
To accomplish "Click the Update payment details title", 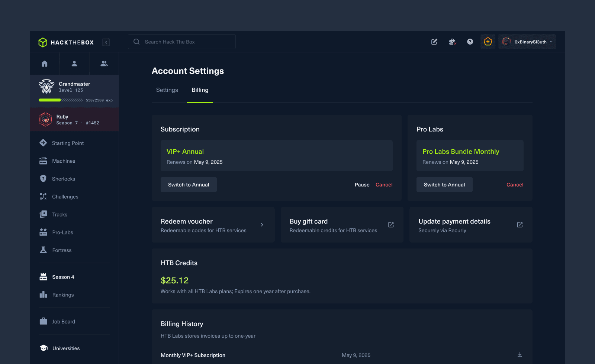I will pos(454,221).
